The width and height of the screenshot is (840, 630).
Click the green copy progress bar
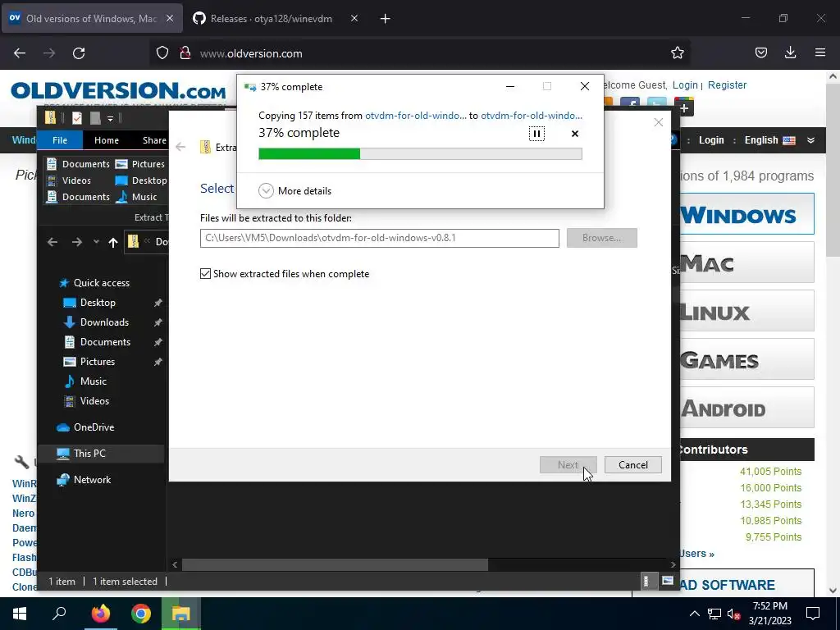coord(420,154)
